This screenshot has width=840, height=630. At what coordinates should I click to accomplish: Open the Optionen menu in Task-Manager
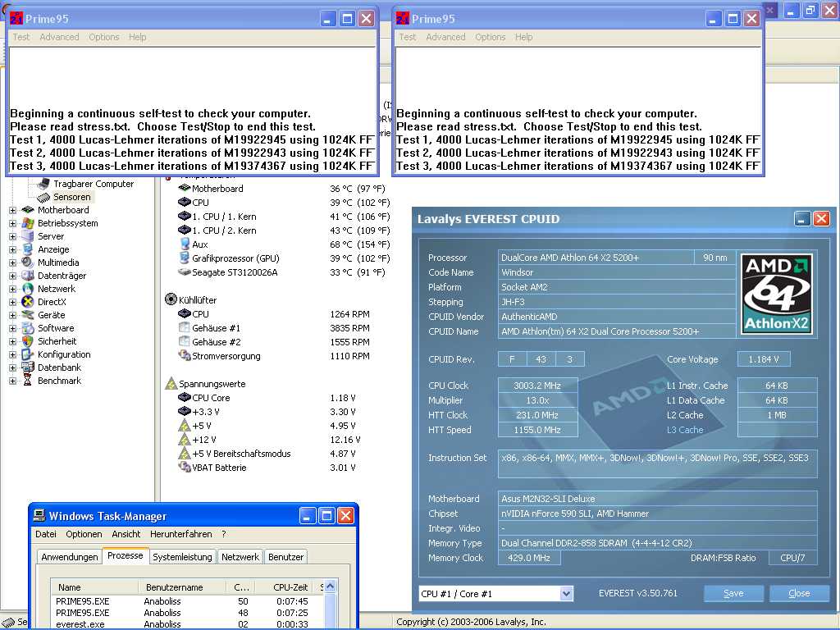84,534
